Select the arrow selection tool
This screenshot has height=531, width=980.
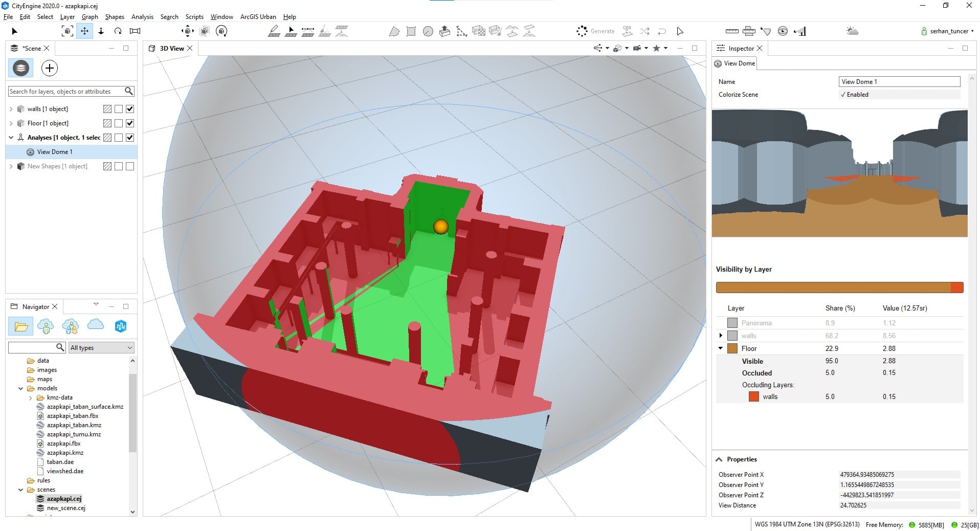tap(14, 31)
